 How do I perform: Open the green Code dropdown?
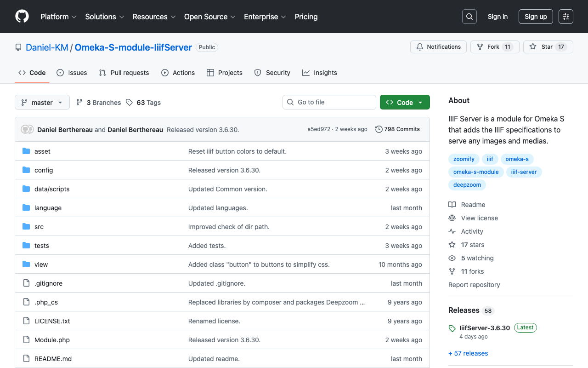pyautogui.click(x=404, y=103)
